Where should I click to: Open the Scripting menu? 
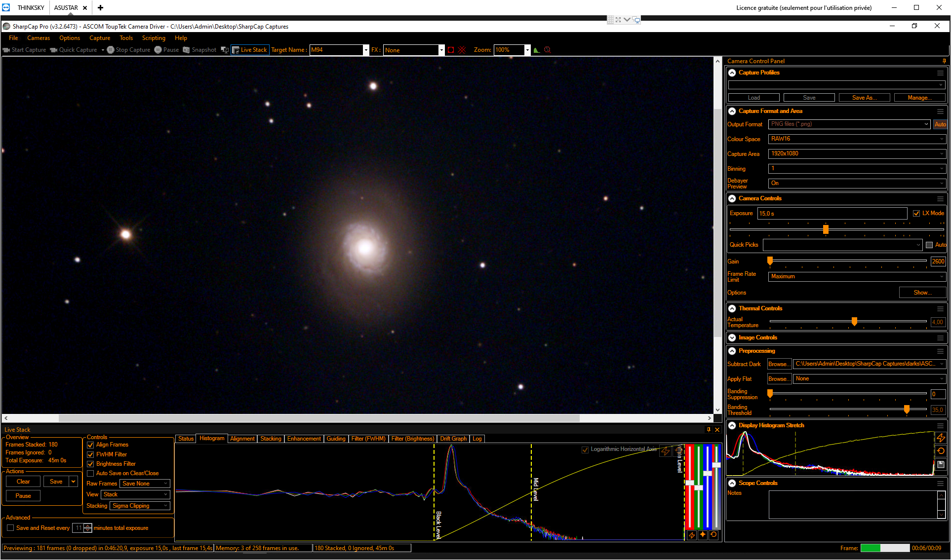pyautogui.click(x=154, y=38)
